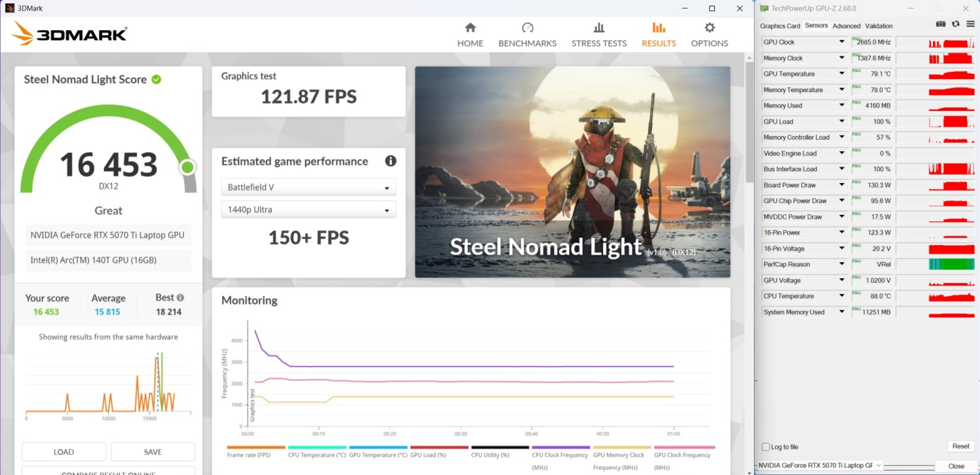Click the PerfCap Reason color graph
The height and width of the screenshot is (475, 980).
[936, 264]
